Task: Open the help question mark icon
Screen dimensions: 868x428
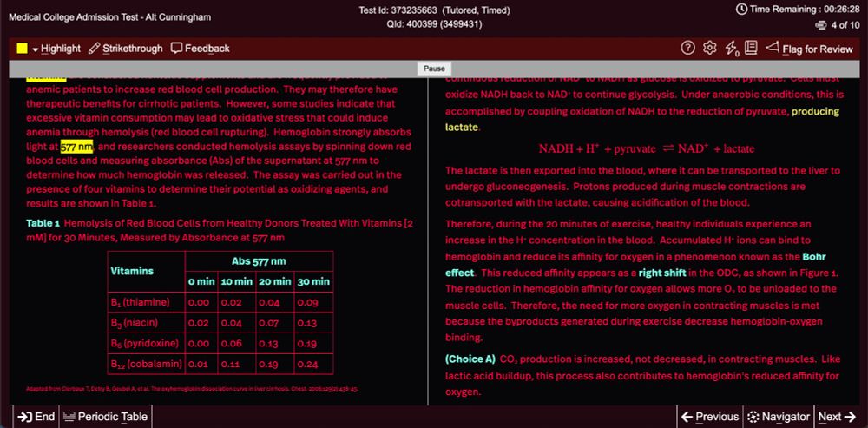Action: 687,49
